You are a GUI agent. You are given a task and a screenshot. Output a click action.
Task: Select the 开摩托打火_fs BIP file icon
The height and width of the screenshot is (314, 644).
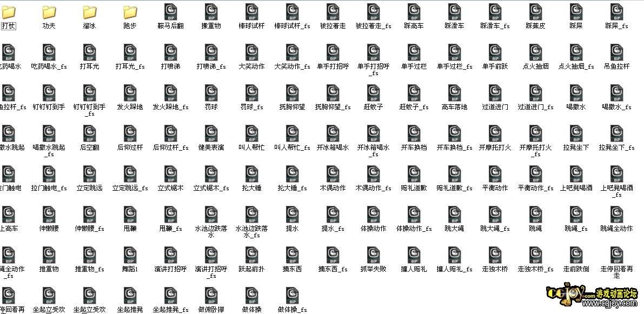coord(535,134)
